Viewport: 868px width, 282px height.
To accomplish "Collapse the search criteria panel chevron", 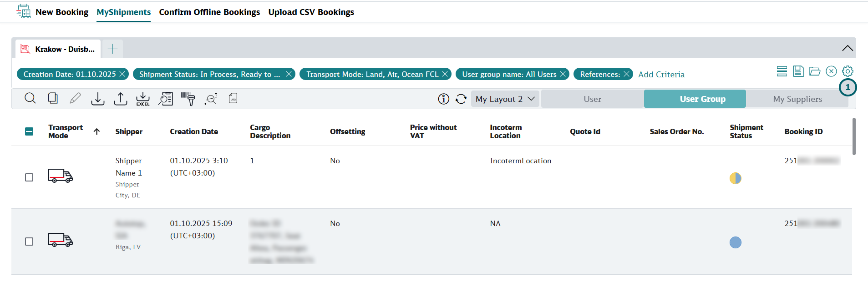I will tap(847, 48).
